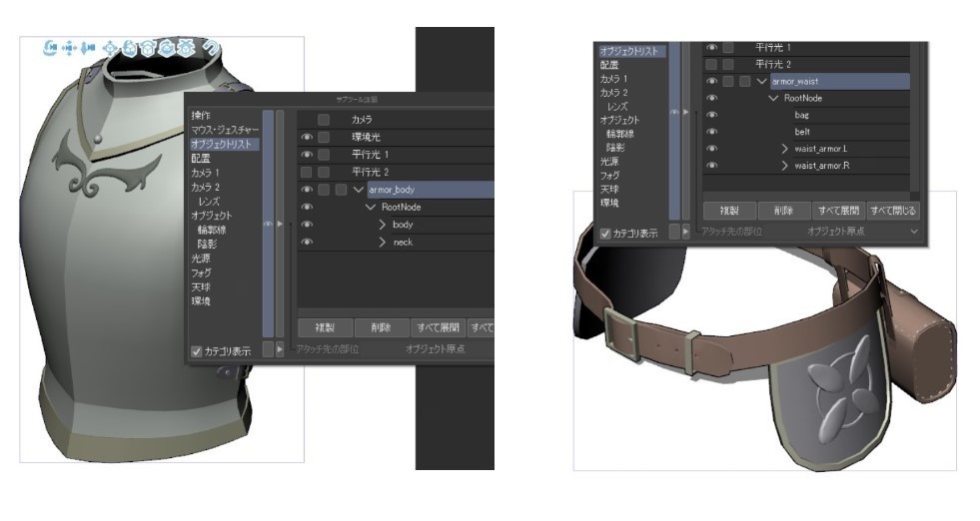Screen dimensions: 980x521
Task: Click 削除 button in right panel
Action: [x=784, y=211]
